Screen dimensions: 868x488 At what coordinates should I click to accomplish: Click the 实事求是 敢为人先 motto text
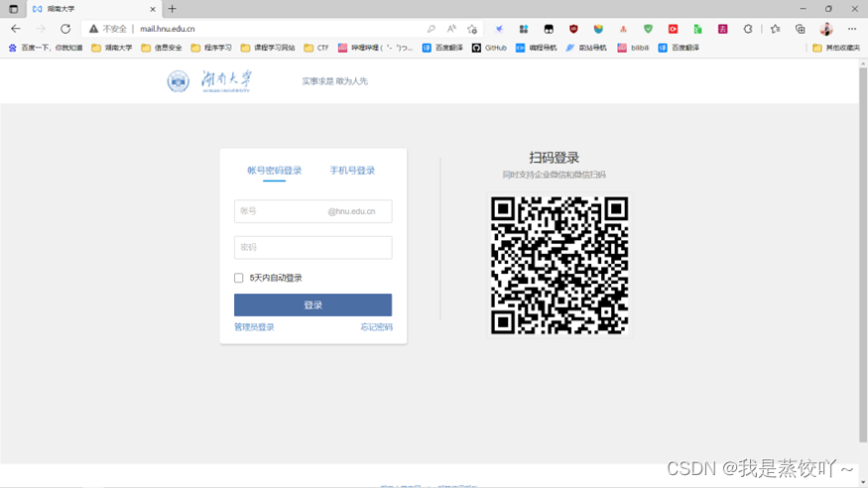point(335,81)
